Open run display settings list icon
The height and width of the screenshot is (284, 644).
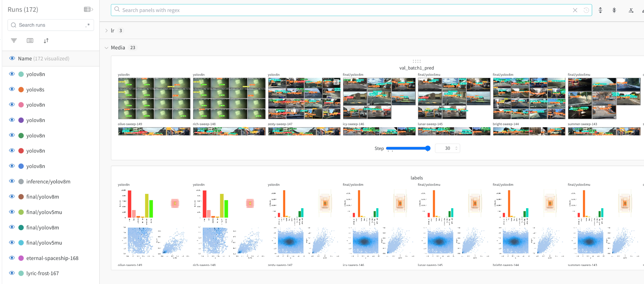click(30, 40)
